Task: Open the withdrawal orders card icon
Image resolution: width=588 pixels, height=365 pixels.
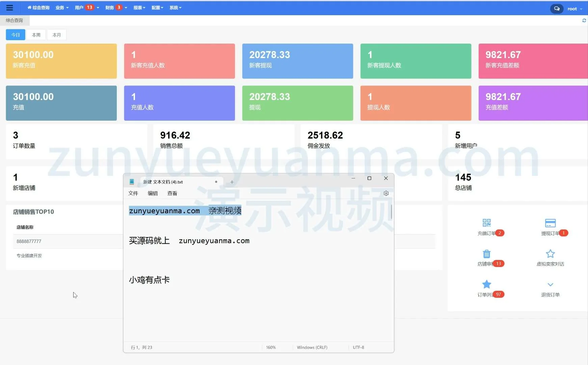Action: pyautogui.click(x=550, y=223)
